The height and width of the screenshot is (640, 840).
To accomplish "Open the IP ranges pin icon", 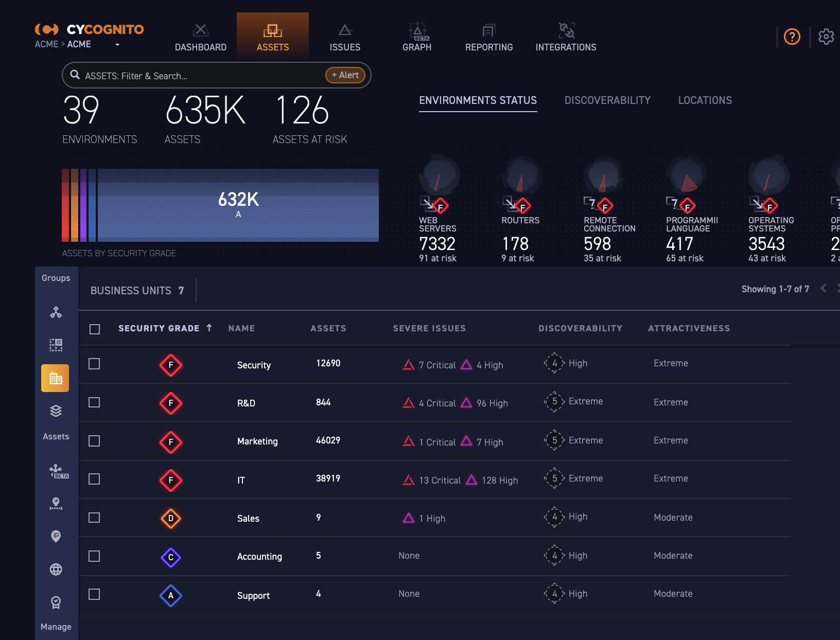I will tap(55, 504).
